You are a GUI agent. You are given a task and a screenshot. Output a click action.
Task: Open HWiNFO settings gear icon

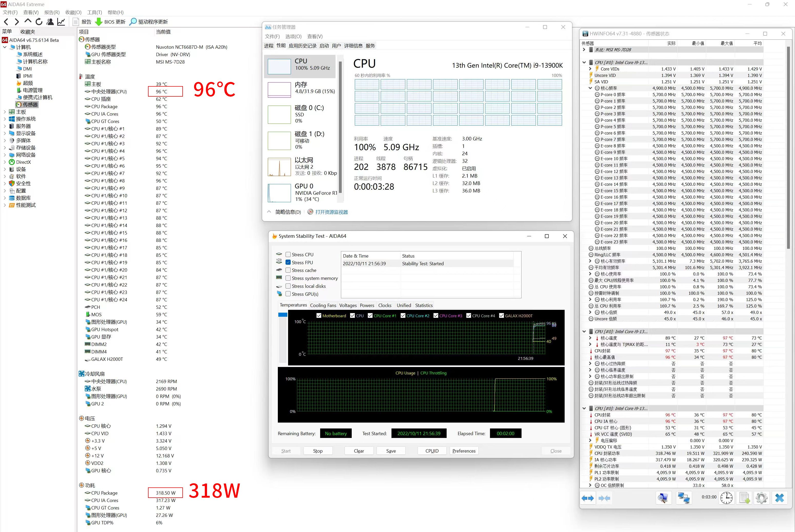(761, 498)
